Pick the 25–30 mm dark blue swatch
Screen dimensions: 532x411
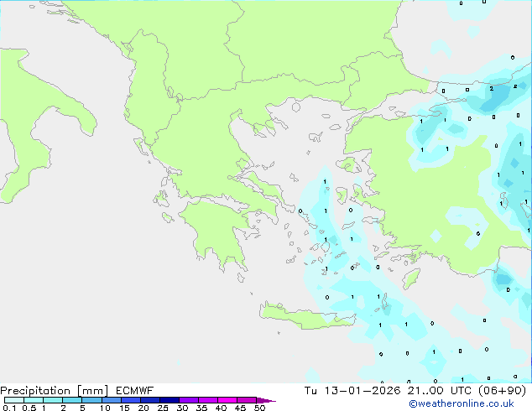(x=169, y=400)
